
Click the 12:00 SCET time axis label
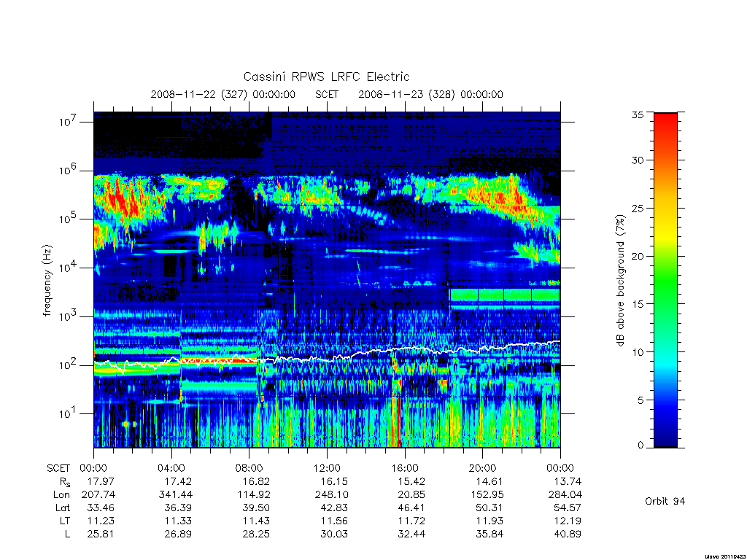[327, 468]
